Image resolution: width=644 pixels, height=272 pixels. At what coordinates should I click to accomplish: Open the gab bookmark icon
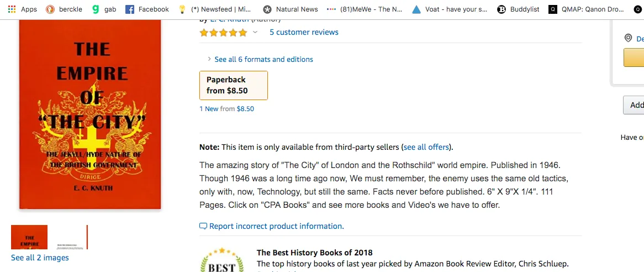(x=96, y=9)
